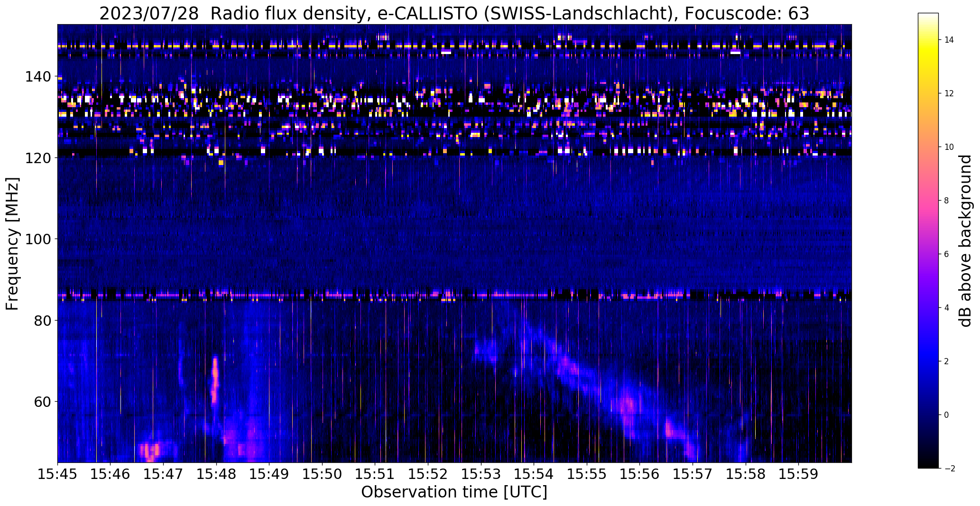
Task: Click the colorbar tick label 10
Action: pos(949,147)
